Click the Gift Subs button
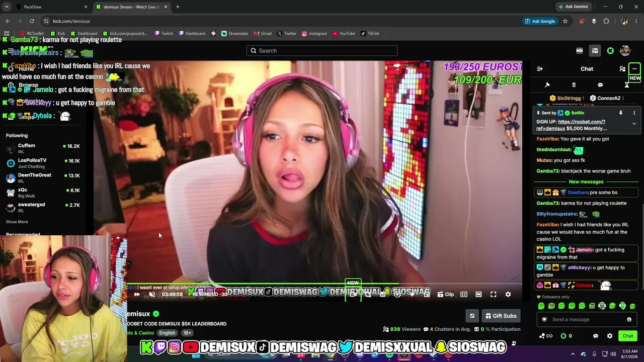The height and width of the screenshot is (362, 644). point(501,316)
